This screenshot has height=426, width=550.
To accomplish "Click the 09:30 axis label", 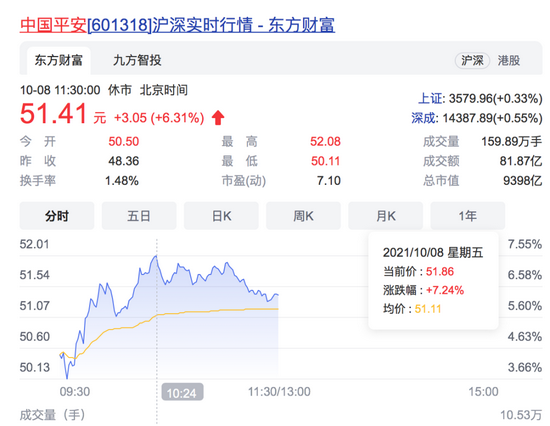I will tap(75, 392).
